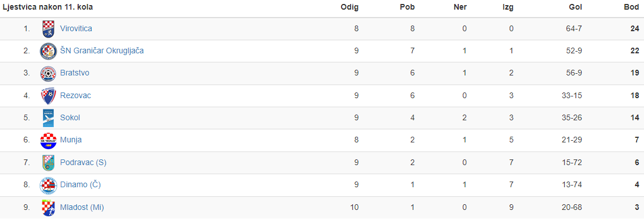Viewport: 644px width, 219px height.
Task: Click the Munja club crest icon
Action: pos(48,140)
